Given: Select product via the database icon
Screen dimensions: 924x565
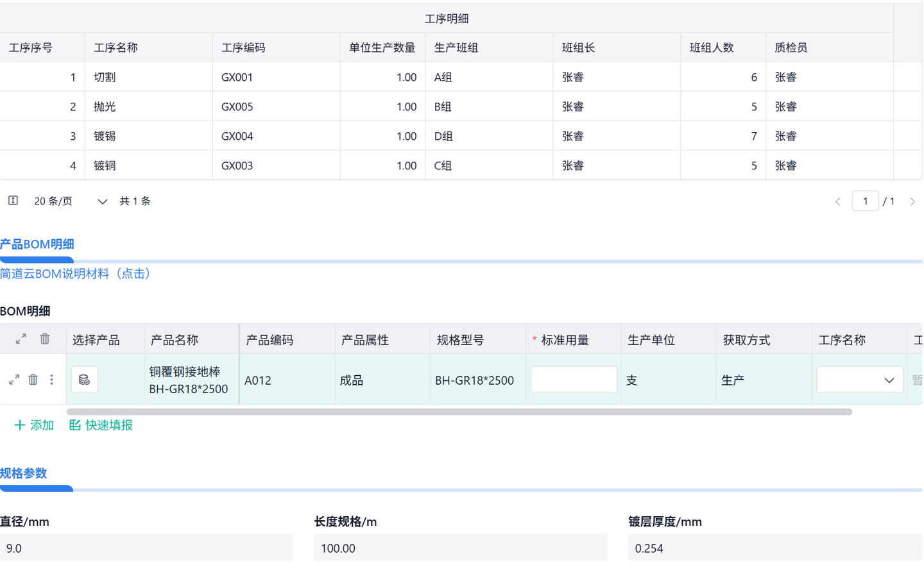Looking at the screenshot, I should [84, 379].
